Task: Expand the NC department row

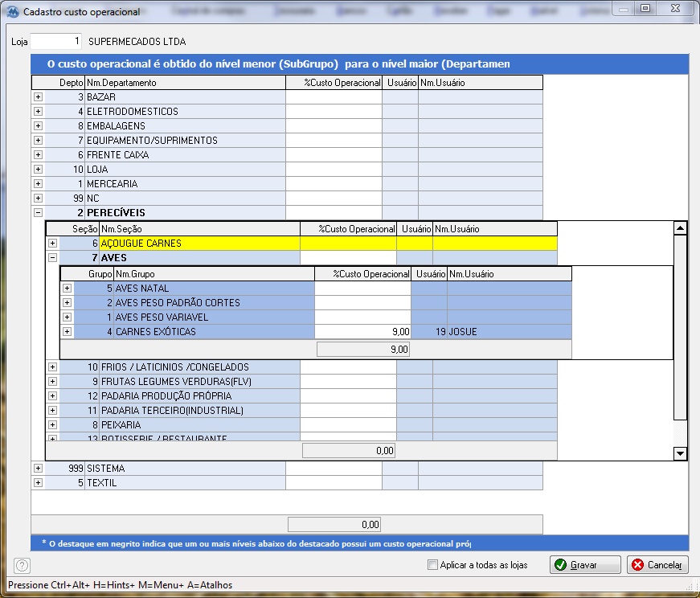Action: coord(38,198)
